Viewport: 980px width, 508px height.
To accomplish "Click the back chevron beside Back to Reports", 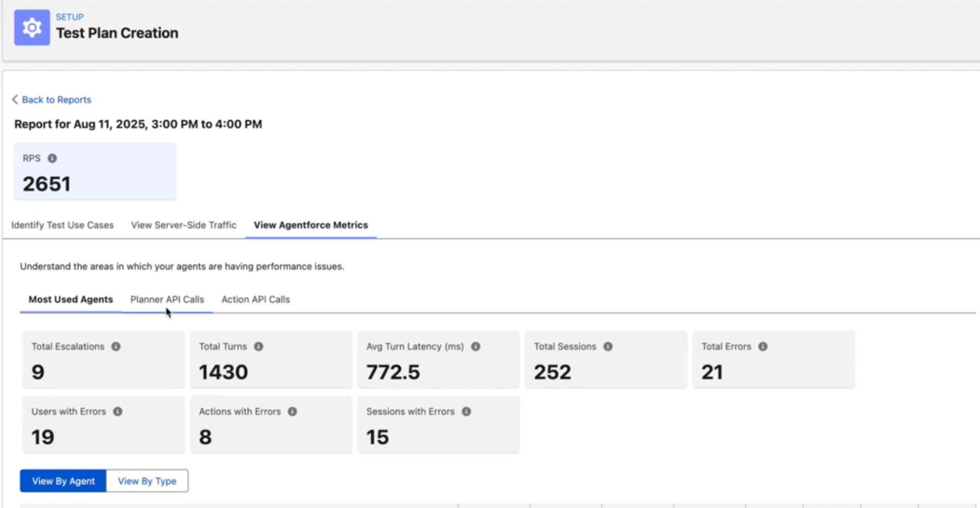I will click(x=15, y=100).
